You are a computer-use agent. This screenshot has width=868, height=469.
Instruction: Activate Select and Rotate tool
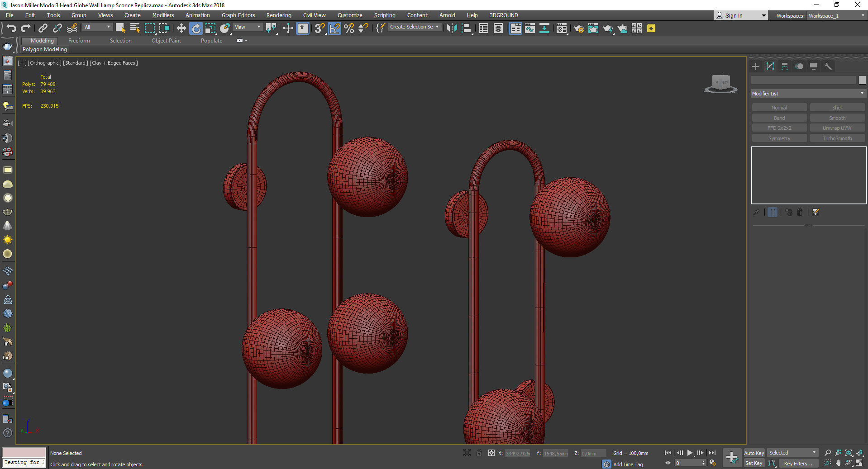coord(196,28)
